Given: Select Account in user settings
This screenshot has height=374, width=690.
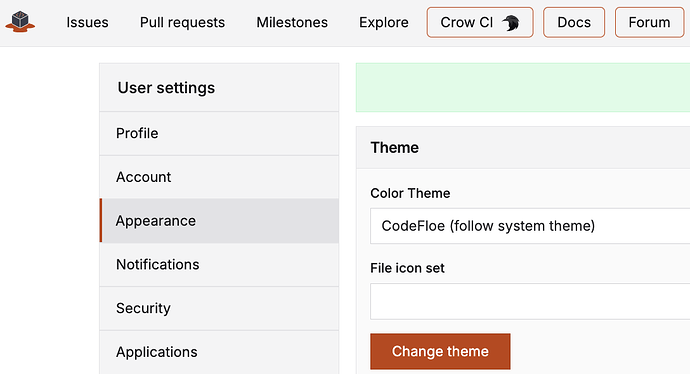Looking at the screenshot, I should coord(219,177).
